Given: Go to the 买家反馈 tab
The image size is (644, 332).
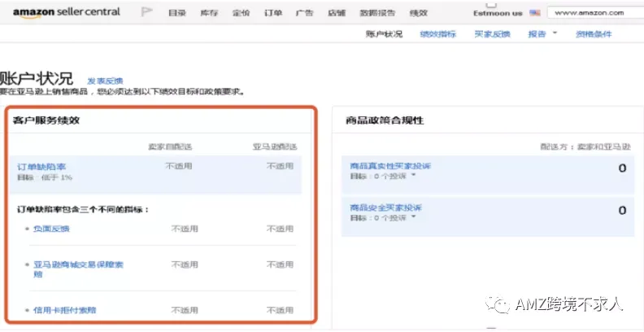Looking at the screenshot, I should coord(492,34).
